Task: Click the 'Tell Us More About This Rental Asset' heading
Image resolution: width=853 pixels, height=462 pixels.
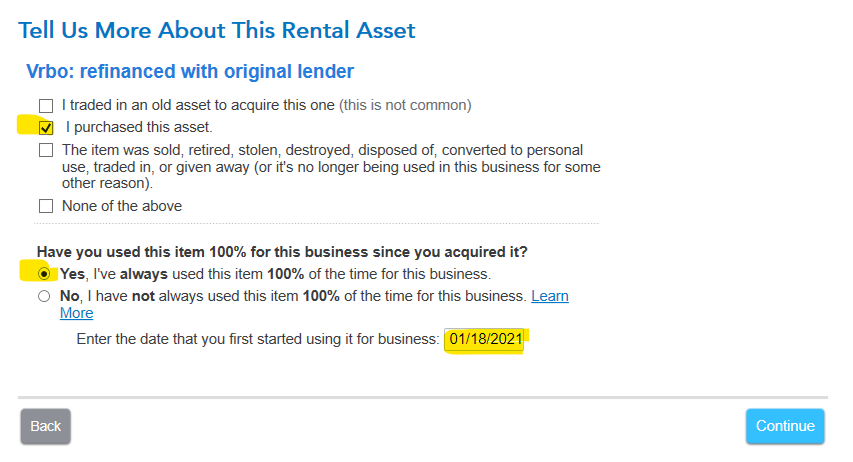Action: click(217, 30)
